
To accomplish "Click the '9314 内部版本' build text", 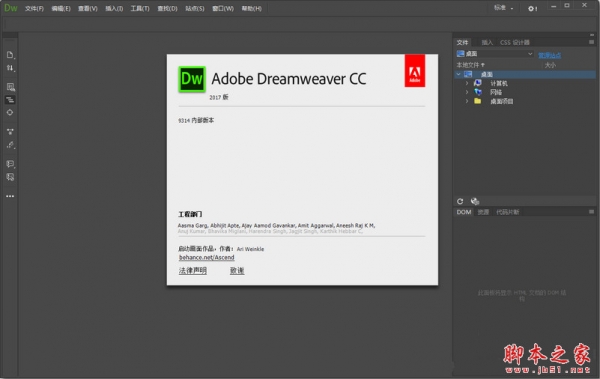I will point(196,120).
